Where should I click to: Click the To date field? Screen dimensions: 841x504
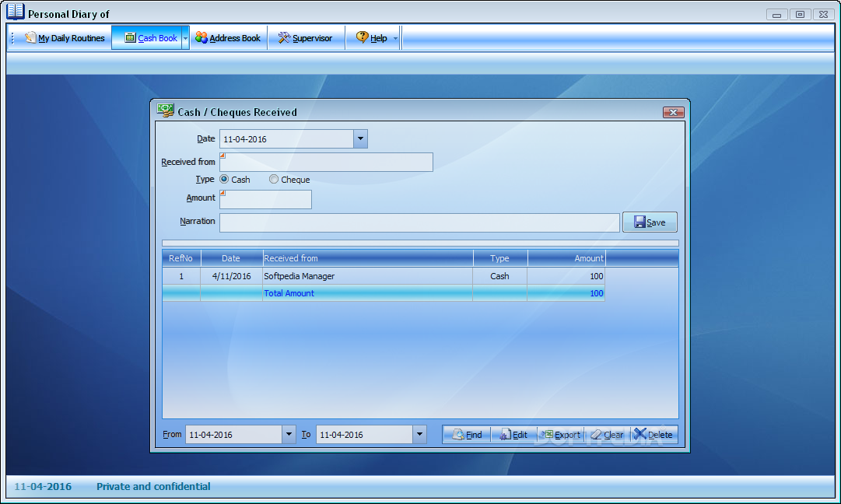point(365,434)
